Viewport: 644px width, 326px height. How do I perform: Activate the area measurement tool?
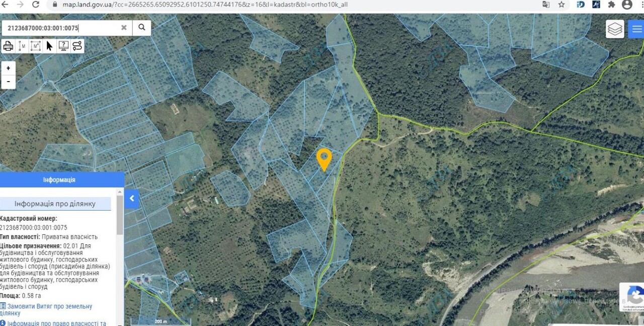[x=36, y=46]
